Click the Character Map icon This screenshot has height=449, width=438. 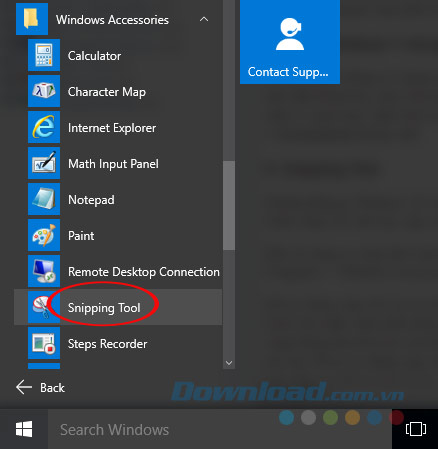(x=44, y=91)
